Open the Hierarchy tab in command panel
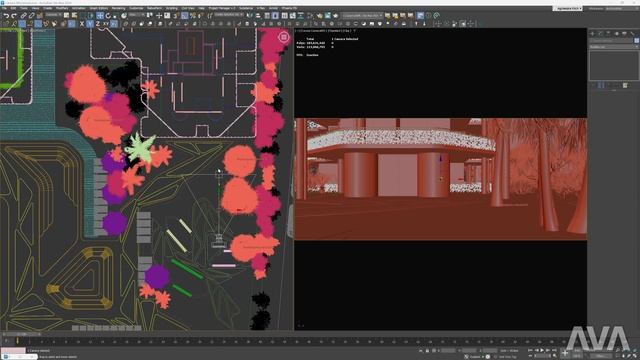The width and height of the screenshot is (640, 360). pos(608,33)
